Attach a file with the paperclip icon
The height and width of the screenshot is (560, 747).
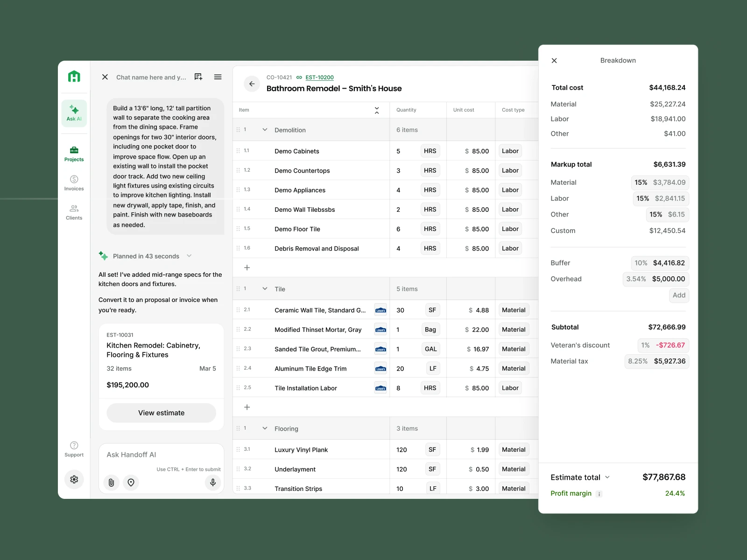point(111,483)
